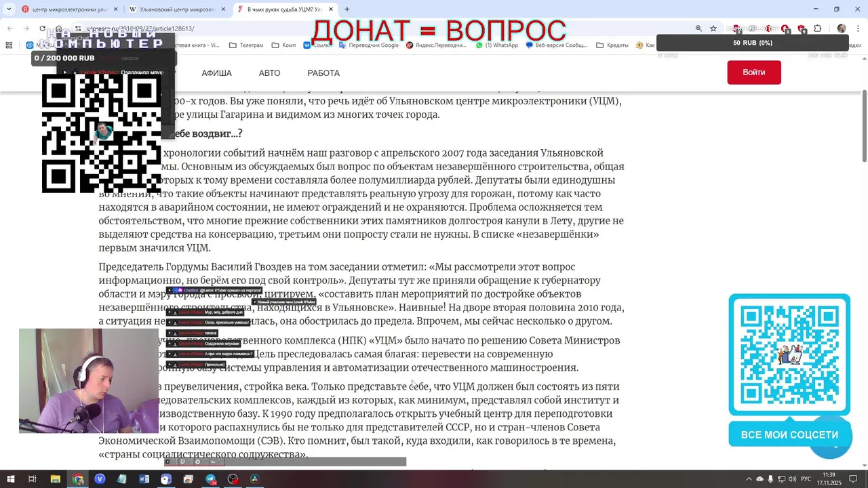The height and width of the screenshot is (488, 868).
Task: Open a new browser tab
Action: [347, 9]
